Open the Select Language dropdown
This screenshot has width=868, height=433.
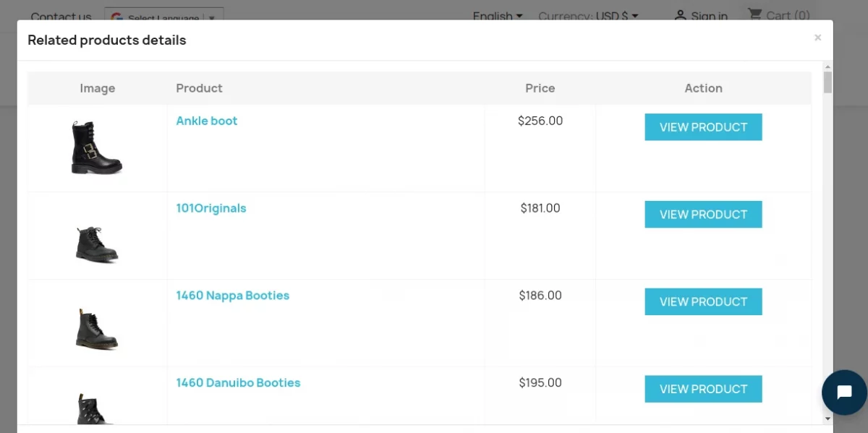pyautogui.click(x=164, y=17)
